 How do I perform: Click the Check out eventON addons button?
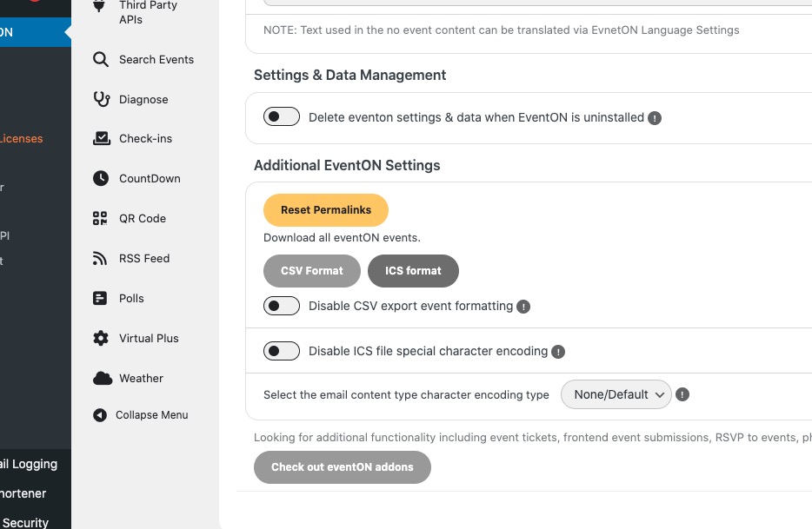coord(342,467)
